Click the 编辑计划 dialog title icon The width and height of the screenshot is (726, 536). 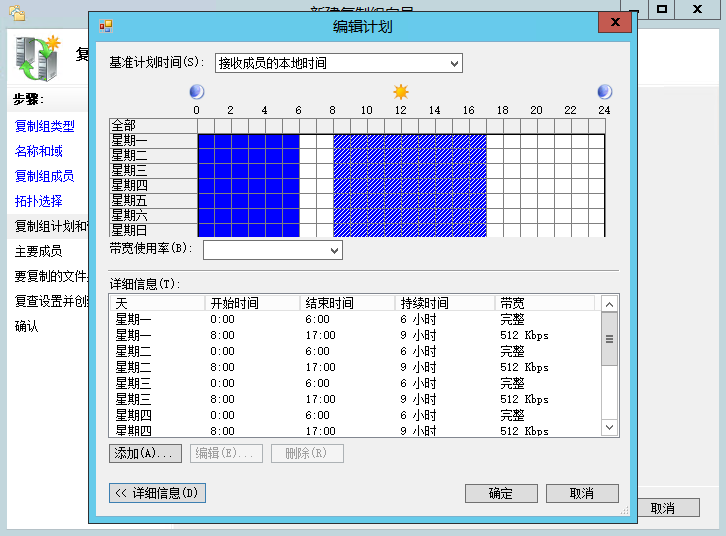[x=106, y=26]
